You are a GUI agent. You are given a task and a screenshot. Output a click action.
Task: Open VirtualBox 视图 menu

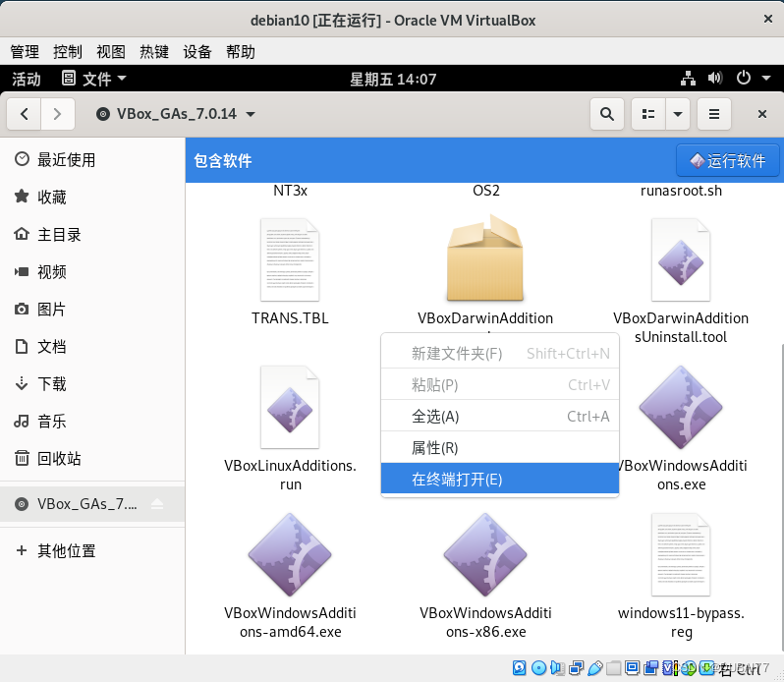tap(110, 51)
